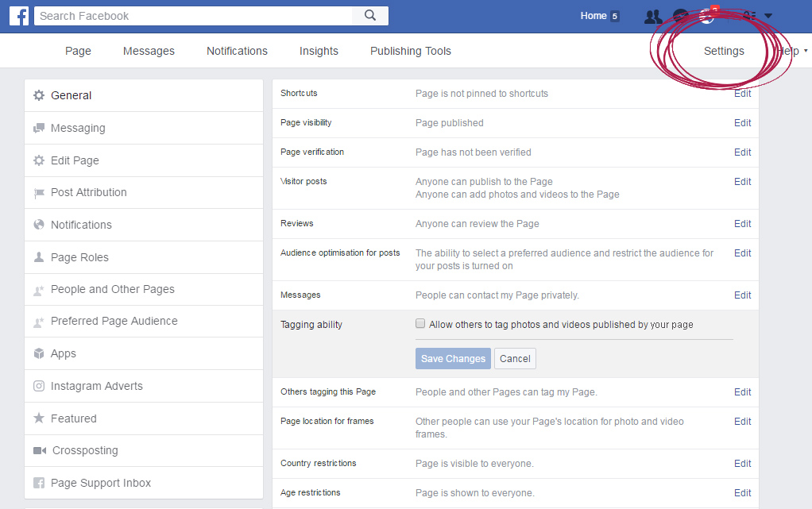Image resolution: width=812 pixels, height=509 pixels.
Task: Edit the Age restrictions setting
Action: [x=743, y=493]
